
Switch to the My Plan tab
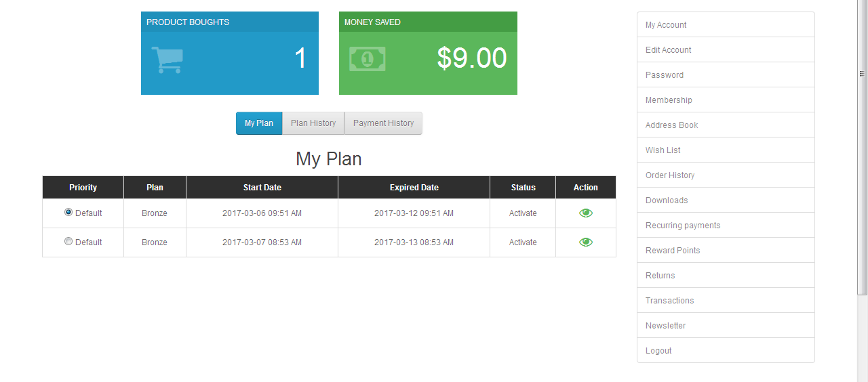[259, 123]
